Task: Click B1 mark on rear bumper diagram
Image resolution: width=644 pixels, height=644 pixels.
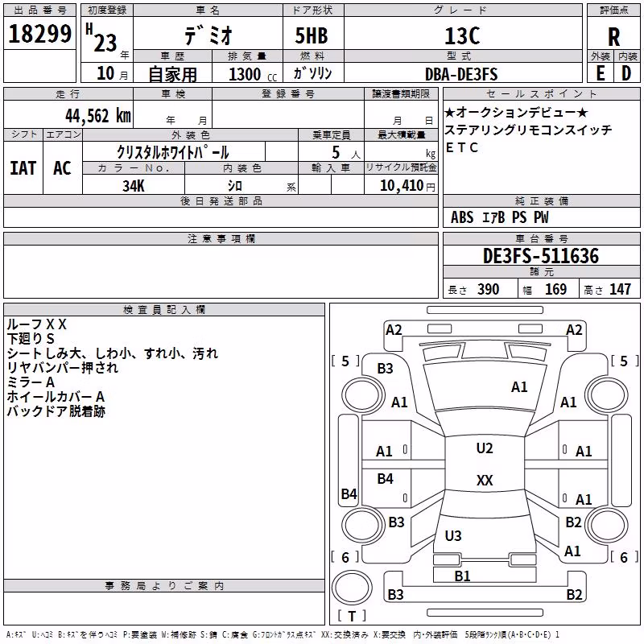Action: (x=462, y=576)
